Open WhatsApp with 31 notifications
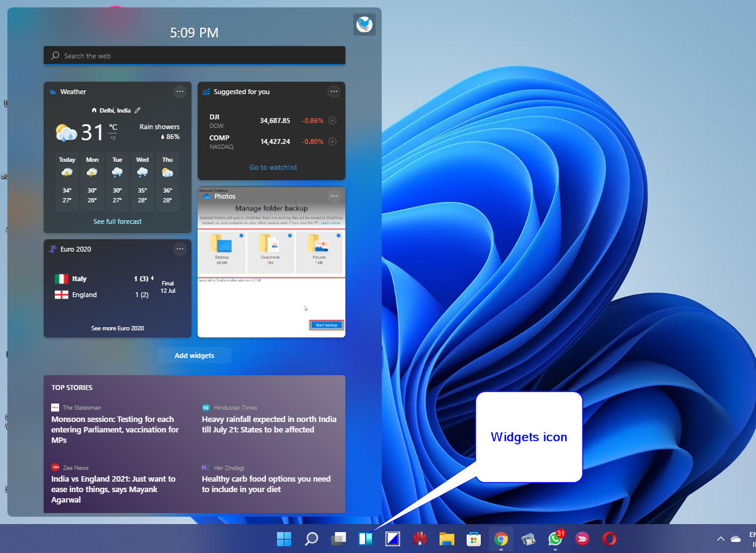This screenshot has height=553, width=756. point(555,539)
